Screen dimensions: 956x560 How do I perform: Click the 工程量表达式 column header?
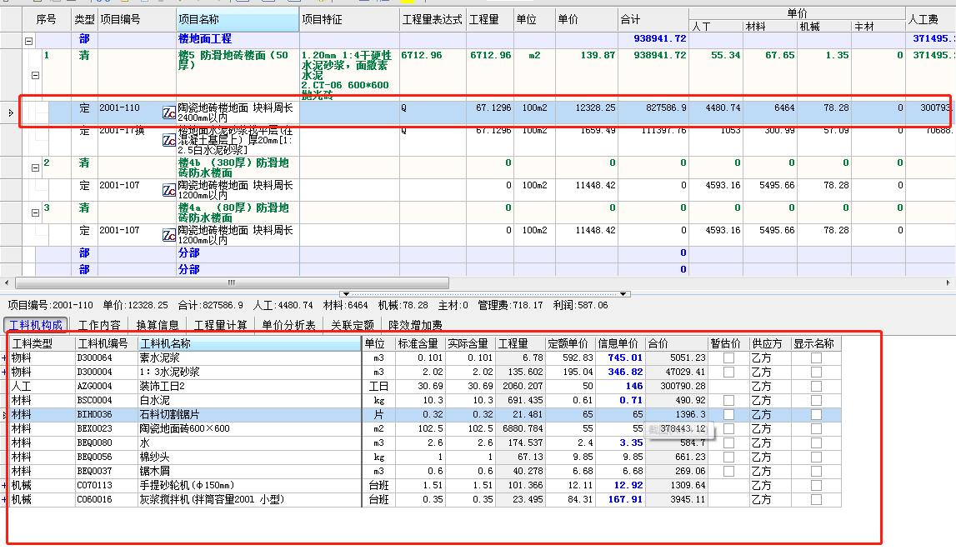[x=433, y=19]
